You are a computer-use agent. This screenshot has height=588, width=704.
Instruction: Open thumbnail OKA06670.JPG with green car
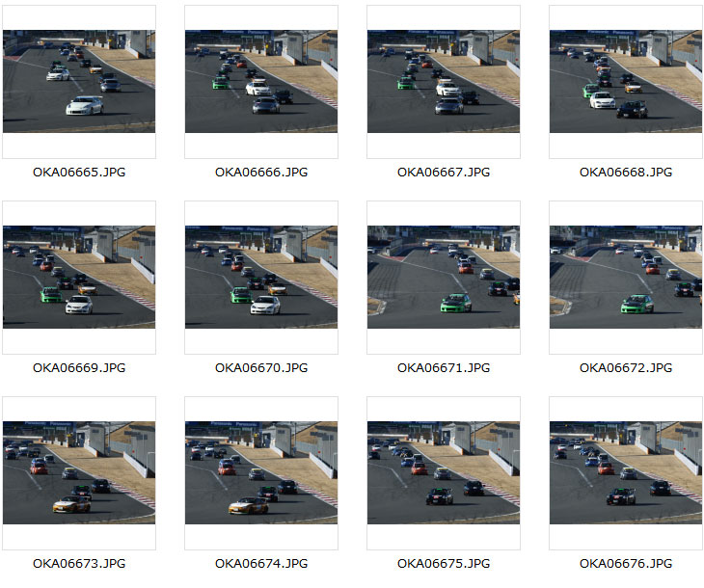pos(261,277)
